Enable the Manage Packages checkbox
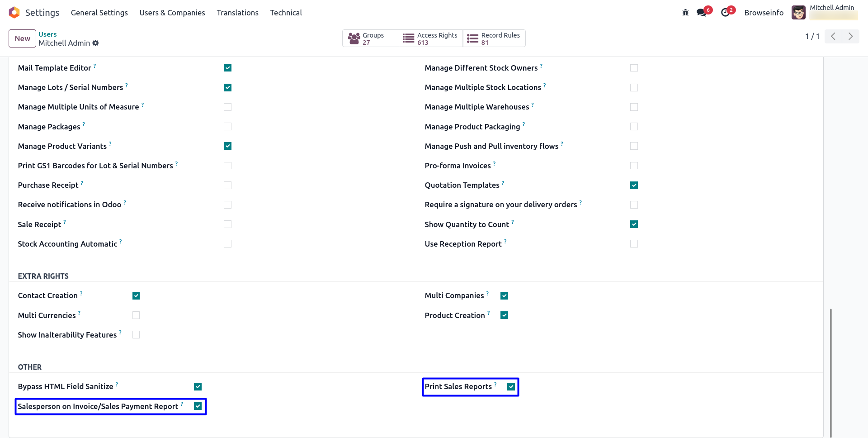Screen dimensions: 868x438 click(227, 127)
